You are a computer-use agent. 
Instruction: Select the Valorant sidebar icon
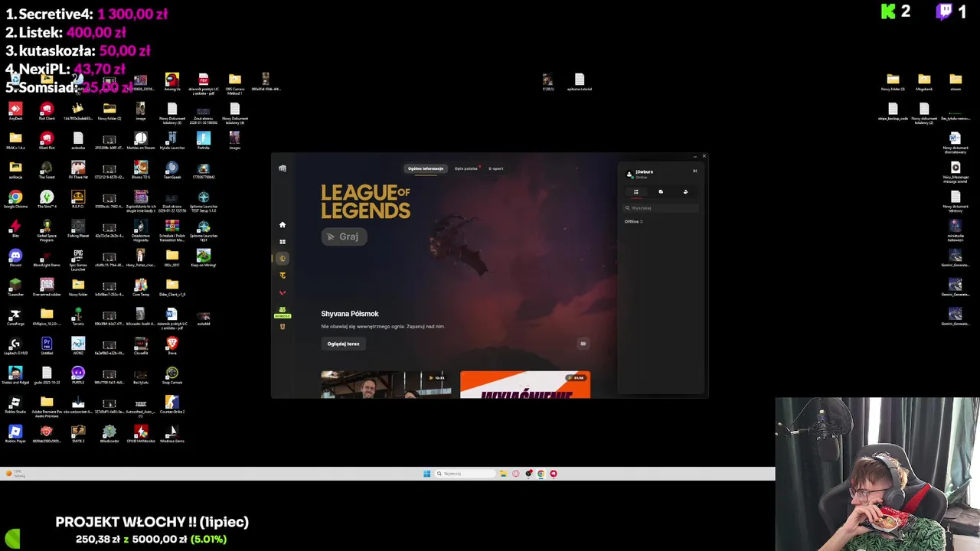pos(282,292)
